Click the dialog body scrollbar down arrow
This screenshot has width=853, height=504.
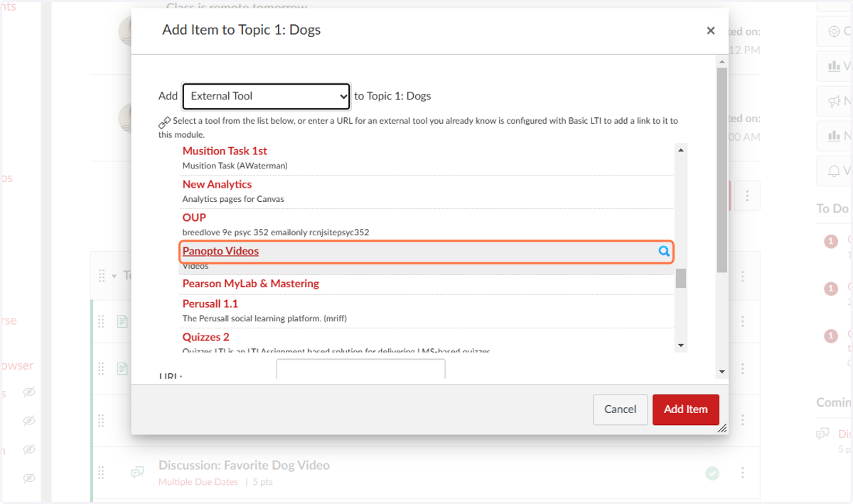[722, 372]
